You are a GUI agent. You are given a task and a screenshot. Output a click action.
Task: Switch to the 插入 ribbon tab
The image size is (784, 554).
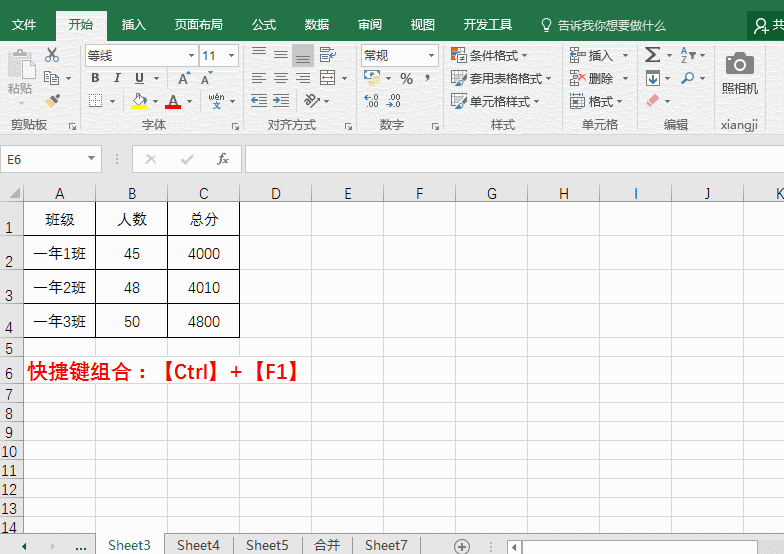134,24
